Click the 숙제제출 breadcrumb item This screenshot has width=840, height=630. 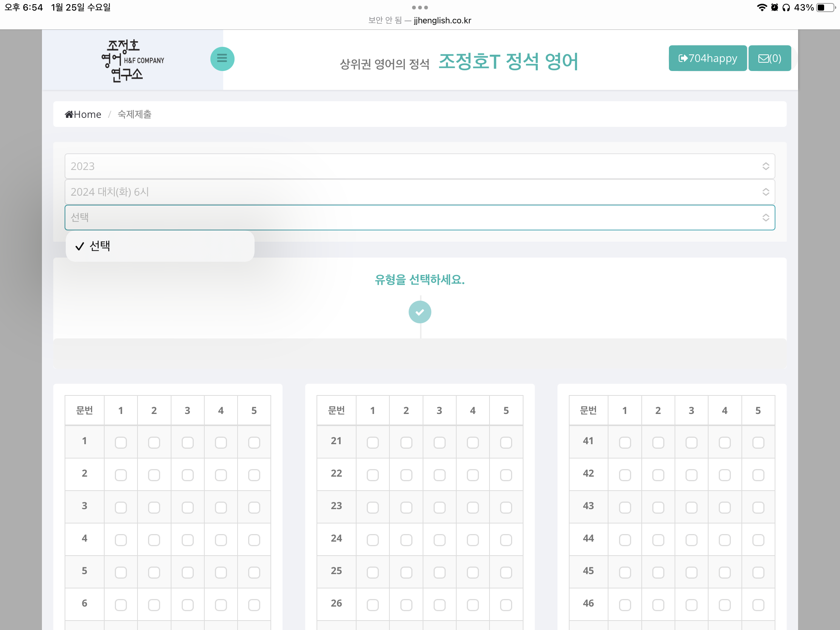point(134,114)
